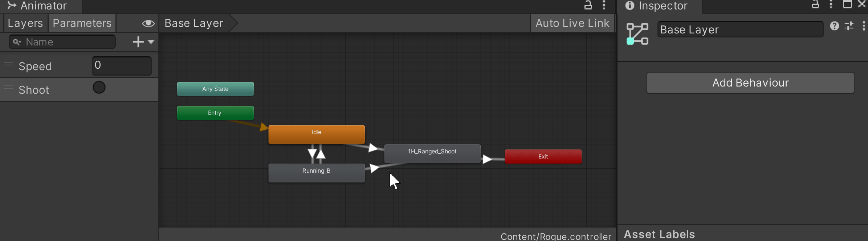Grab the Speed parameter reorder handle
The height and width of the screenshot is (241, 868).
click(x=8, y=64)
